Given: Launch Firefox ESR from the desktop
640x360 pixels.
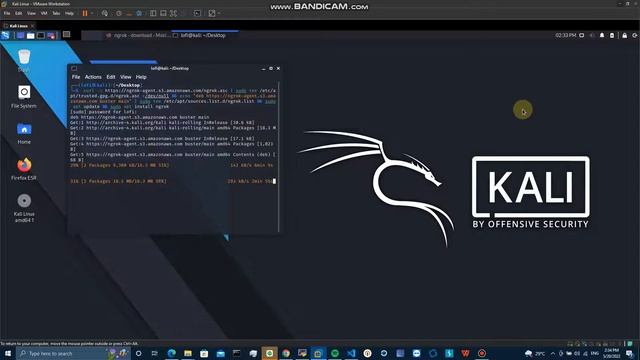Looking at the screenshot, I should click(x=24, y=169).
